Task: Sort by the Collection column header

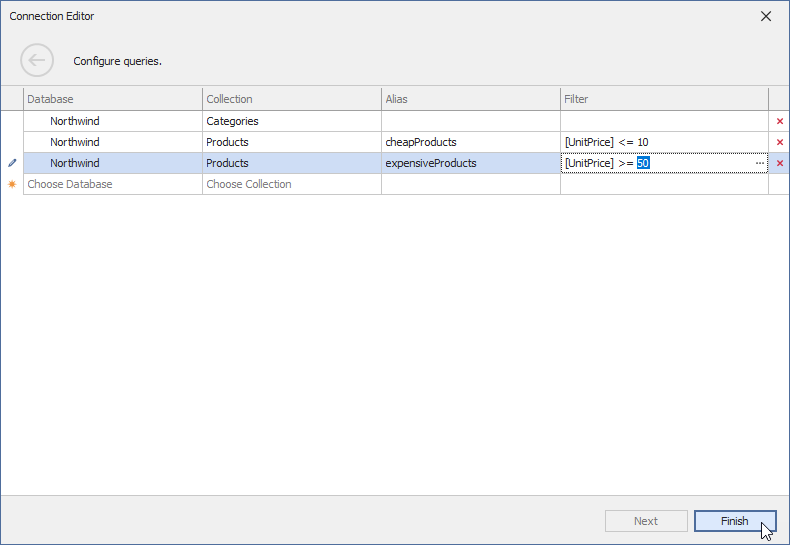Action: (x=291, y=99)
